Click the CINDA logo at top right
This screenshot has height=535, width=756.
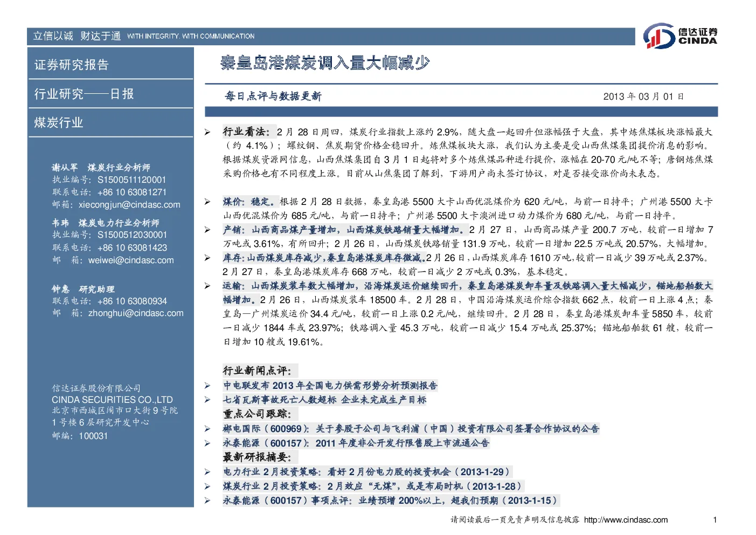coord(680,36)
